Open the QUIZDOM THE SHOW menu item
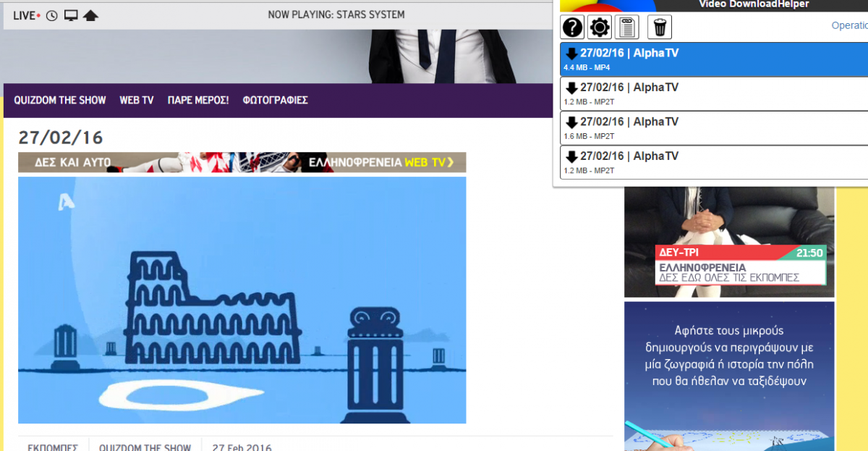Viewport: 868px width, 451px height. pyautogui.click(x=60, y=101)
